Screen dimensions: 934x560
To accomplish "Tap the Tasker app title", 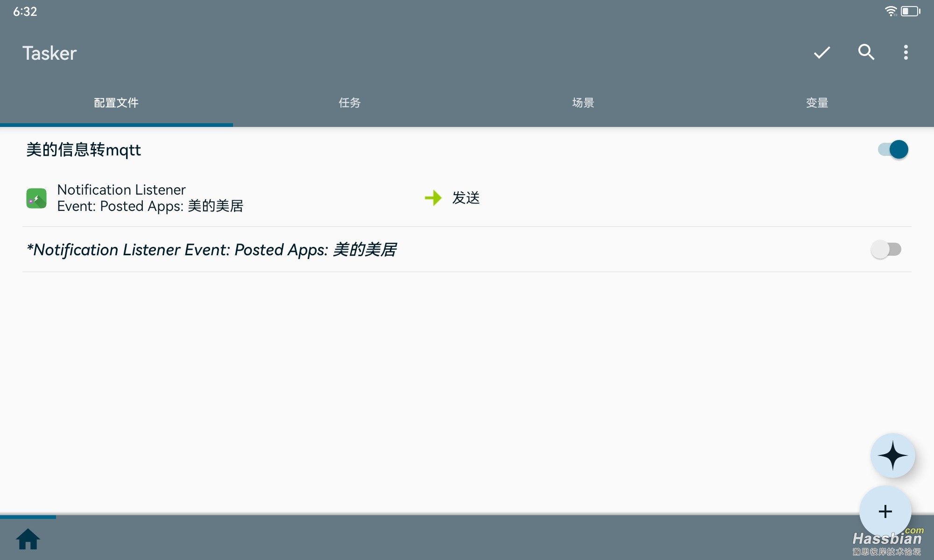I will tap(50, 53).
